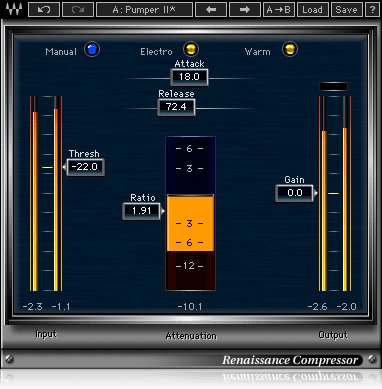The height and width of the screenshot is (389, 382).
Task: Click the left output meter
Action: 324,194
